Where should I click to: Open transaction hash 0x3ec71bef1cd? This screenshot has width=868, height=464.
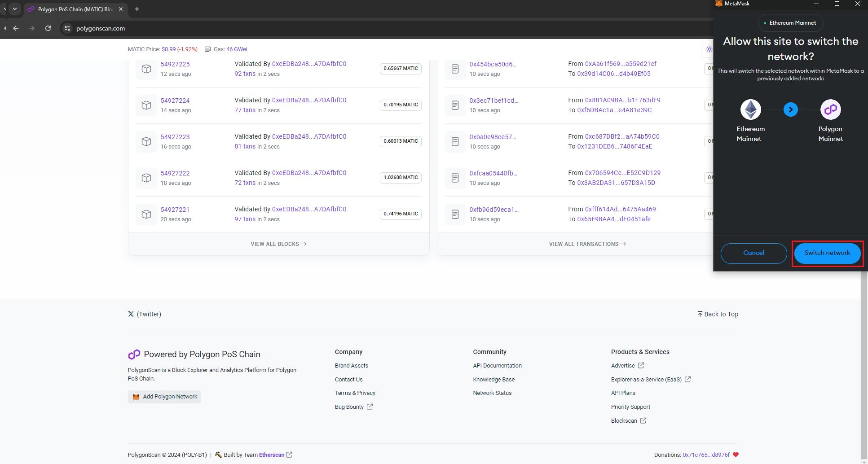coord(494,101)
